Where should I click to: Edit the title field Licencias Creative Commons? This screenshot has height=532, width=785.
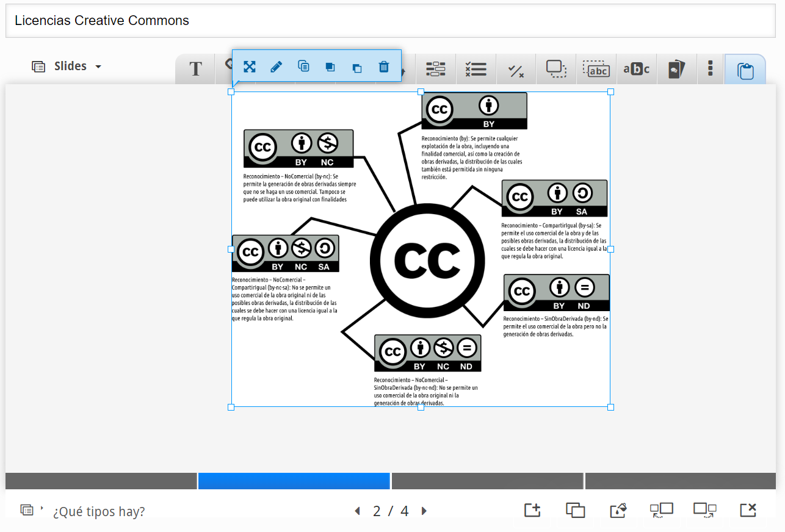point(391,21)
